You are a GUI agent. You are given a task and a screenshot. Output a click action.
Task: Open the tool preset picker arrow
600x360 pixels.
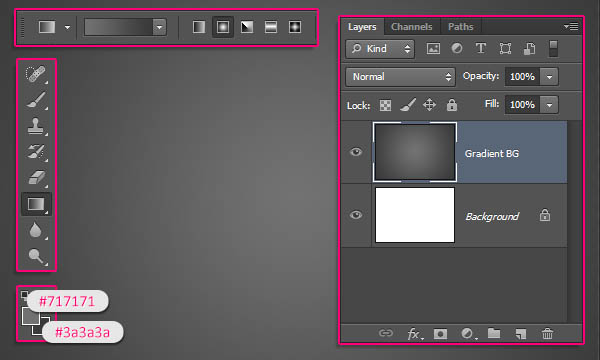(x=67, y=27)
